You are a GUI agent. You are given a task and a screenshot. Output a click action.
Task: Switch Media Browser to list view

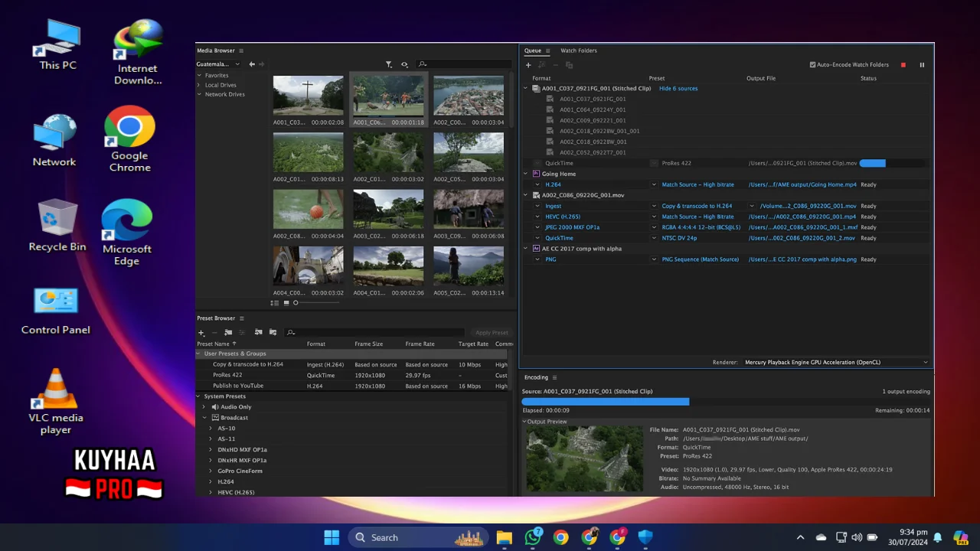pos(276,303)
